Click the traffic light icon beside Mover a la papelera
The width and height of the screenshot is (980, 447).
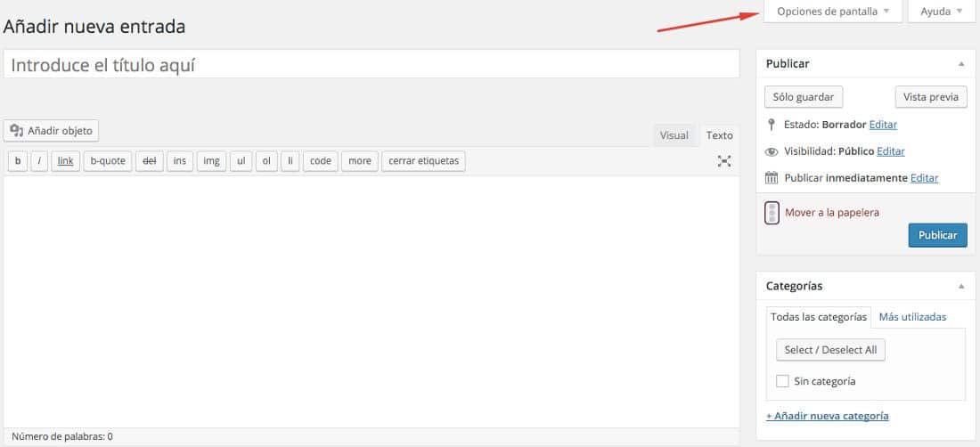point(772,212)
